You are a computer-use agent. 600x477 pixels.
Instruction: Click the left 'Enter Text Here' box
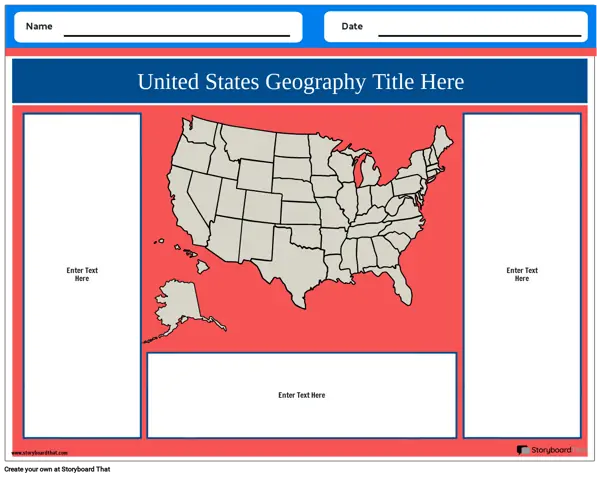tap(82, 275)
